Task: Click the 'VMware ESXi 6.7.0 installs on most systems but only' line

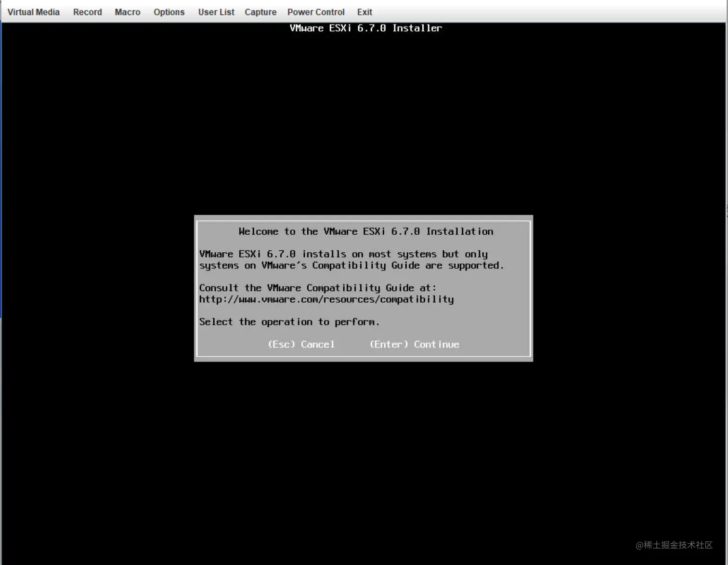Action: click(x=343, y=254)
